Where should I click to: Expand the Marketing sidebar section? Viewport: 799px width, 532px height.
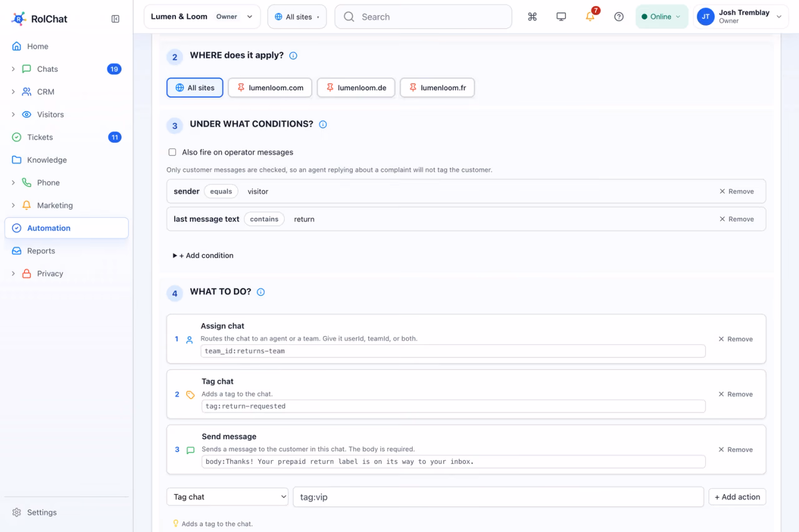point(13,205)
